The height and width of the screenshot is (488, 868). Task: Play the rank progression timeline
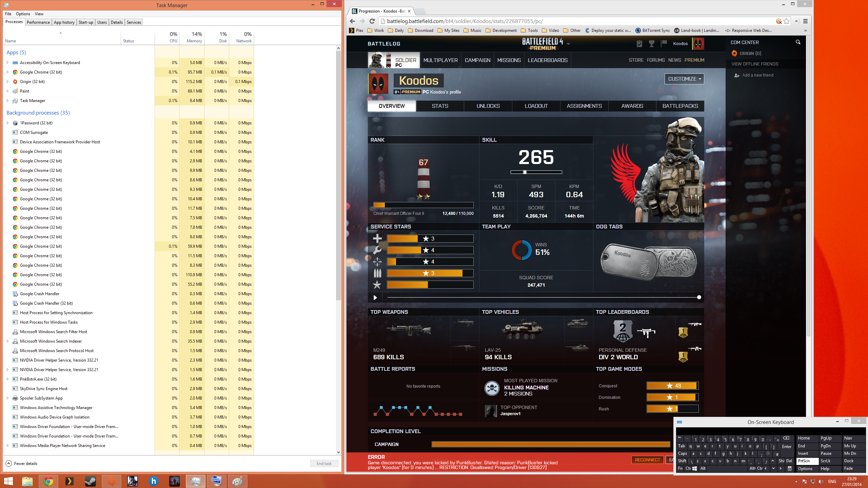click(375, 298)
